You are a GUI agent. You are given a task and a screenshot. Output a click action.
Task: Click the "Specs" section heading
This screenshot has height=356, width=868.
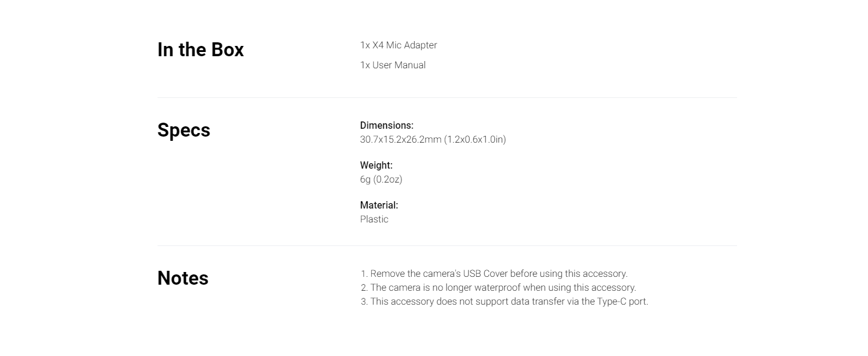183,130
